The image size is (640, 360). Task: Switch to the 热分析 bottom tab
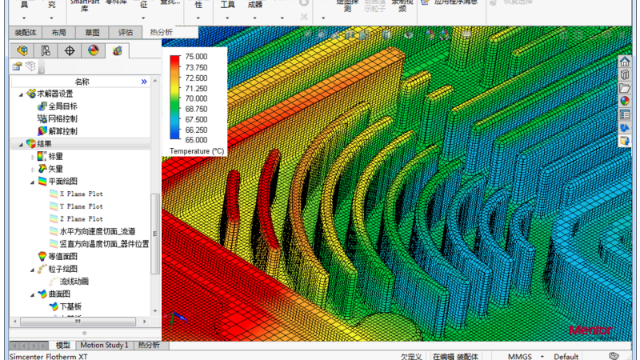(x=149, y=345)
